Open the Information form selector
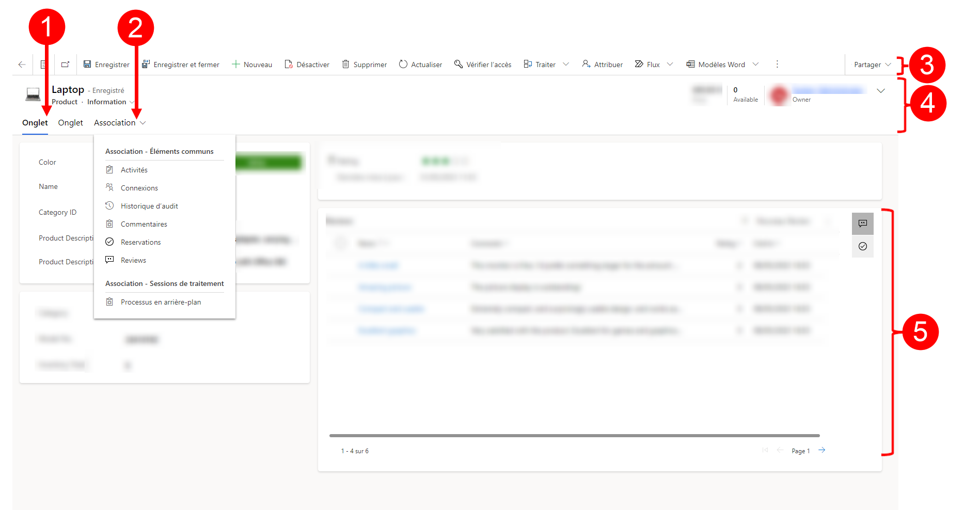Image resolution: width=980 pixels, height=510 pixels. point(110,102)
